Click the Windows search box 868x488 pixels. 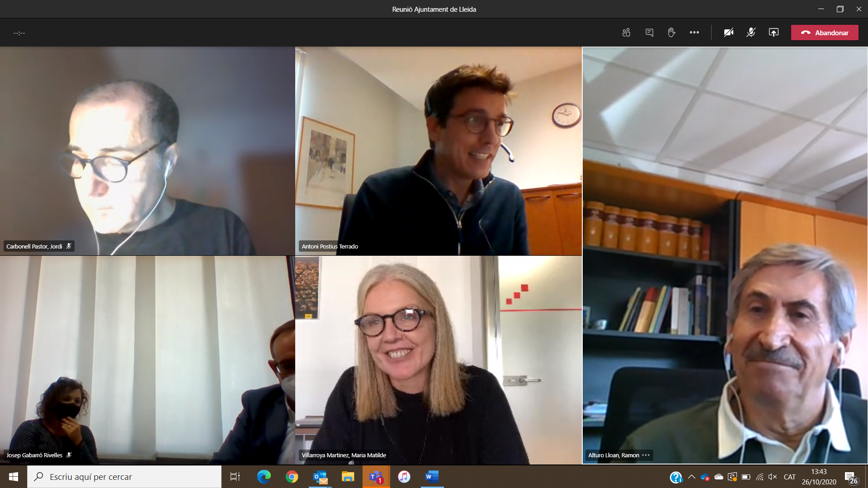pos(124,477)
